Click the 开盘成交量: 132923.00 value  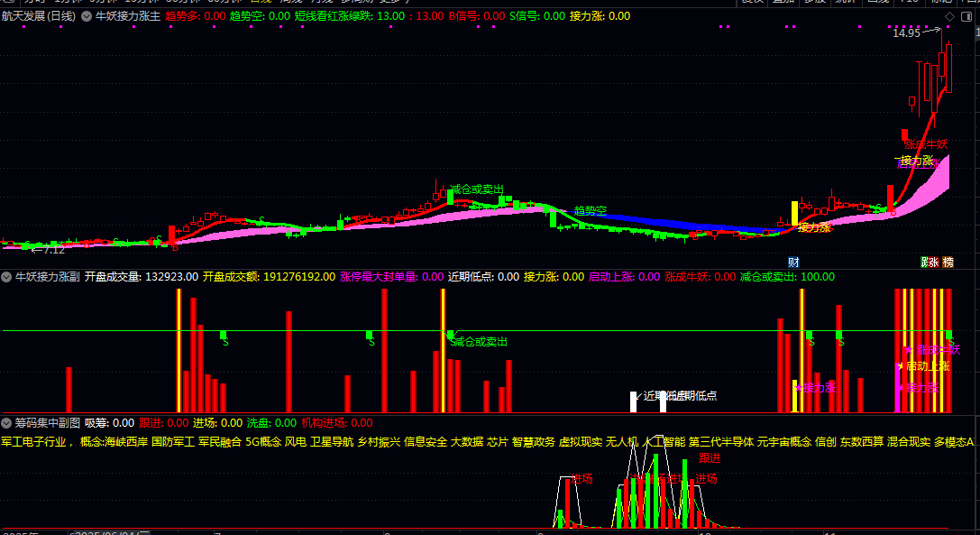point(142,277)
